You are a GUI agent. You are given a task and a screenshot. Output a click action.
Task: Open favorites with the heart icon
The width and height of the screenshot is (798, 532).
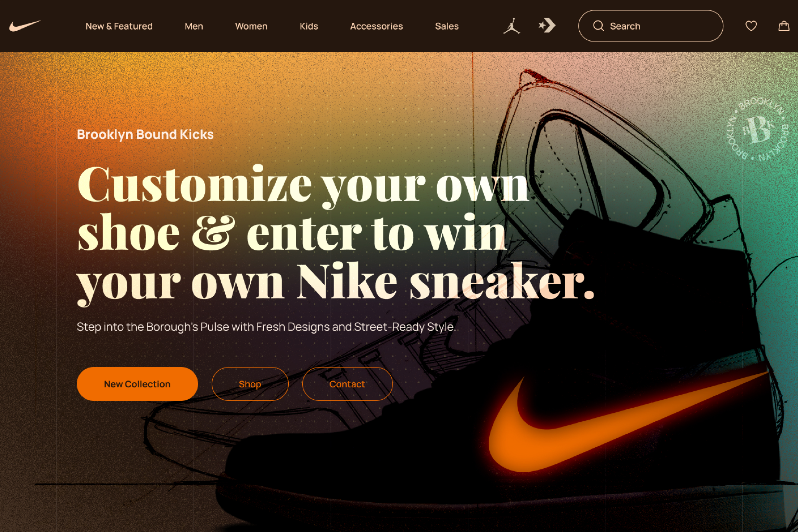(751, 26)
